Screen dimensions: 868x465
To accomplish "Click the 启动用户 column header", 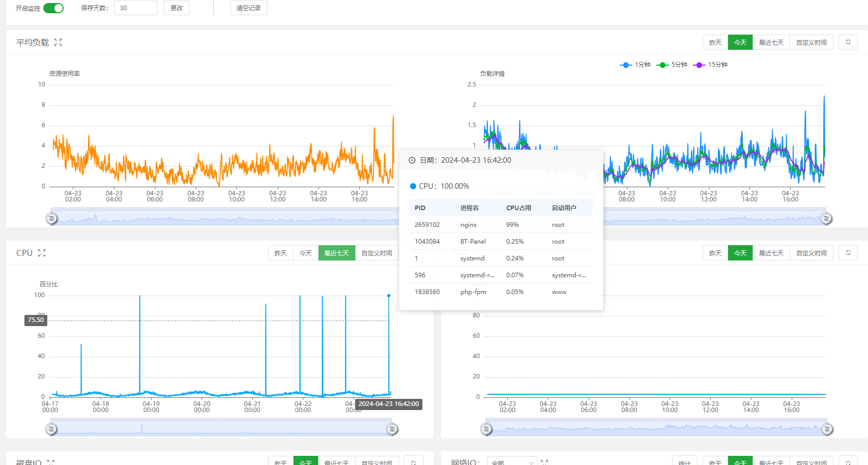I will coord(564,208).
